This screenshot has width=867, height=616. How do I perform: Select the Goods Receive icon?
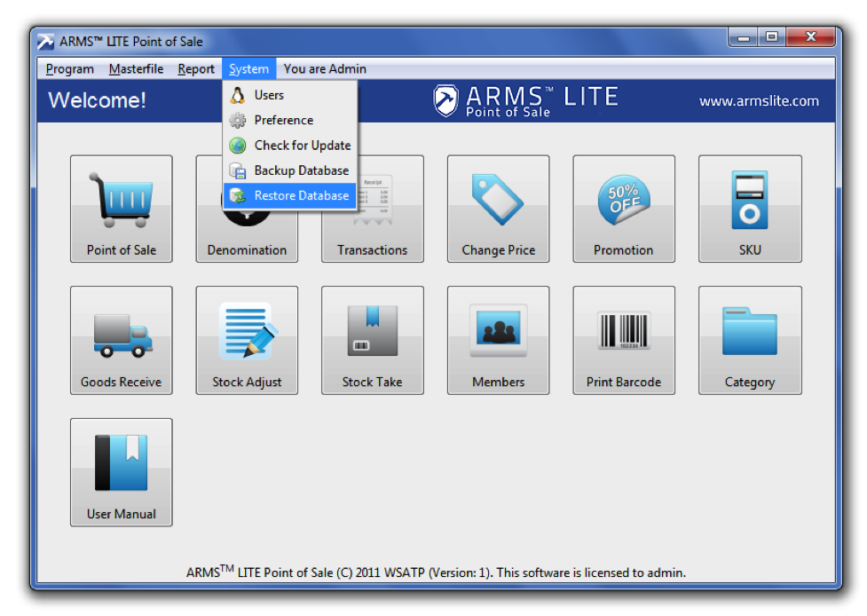click(121, 340)
